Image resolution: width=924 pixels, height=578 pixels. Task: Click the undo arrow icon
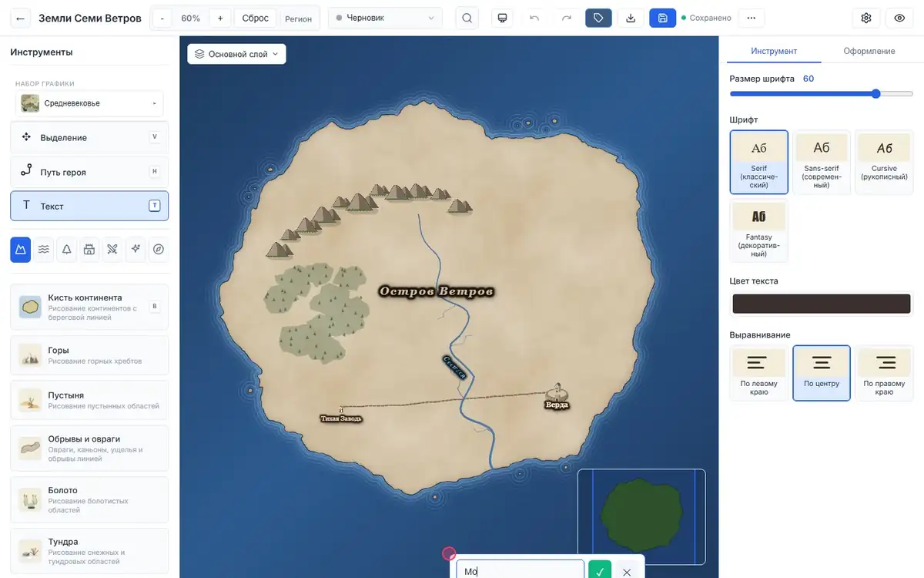point(534,18)
